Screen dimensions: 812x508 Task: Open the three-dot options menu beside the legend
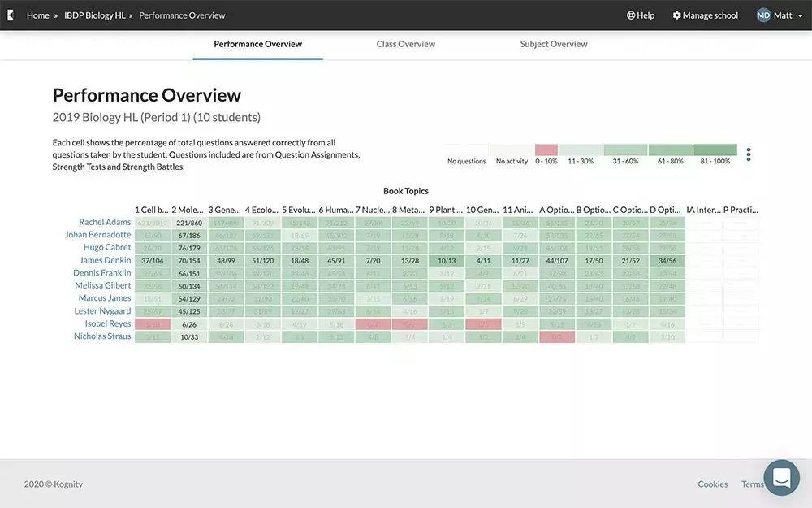coord(749,154)
